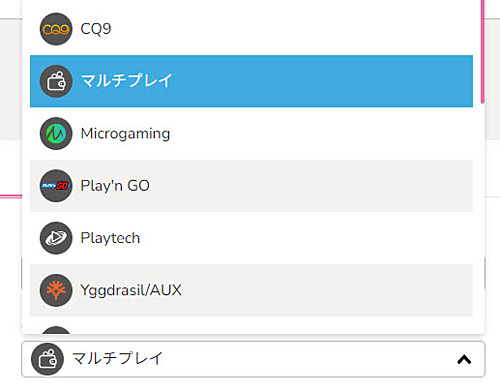Click the Play'n GO logo icon
The image size is (500, 392).
[56, 186]
